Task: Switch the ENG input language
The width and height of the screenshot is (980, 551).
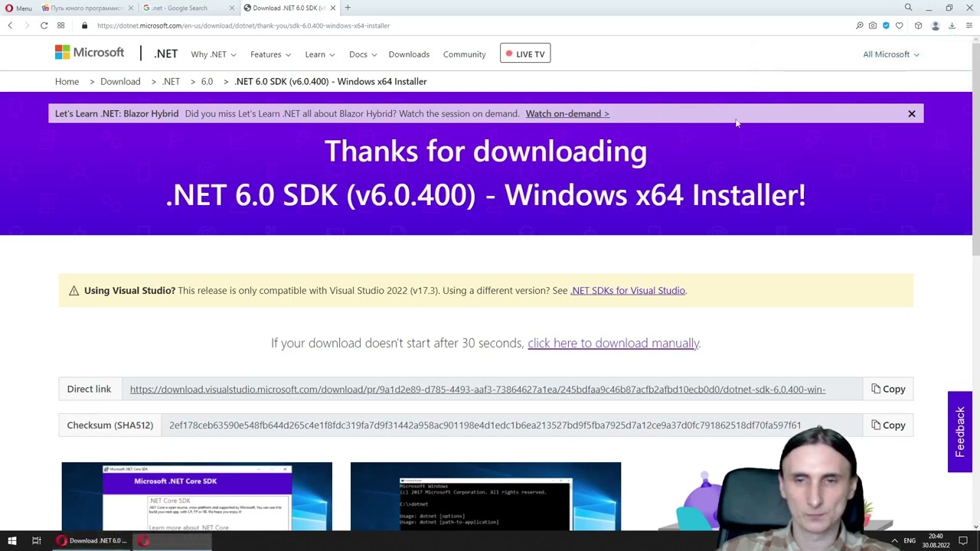Action: (x=910, y=541)
